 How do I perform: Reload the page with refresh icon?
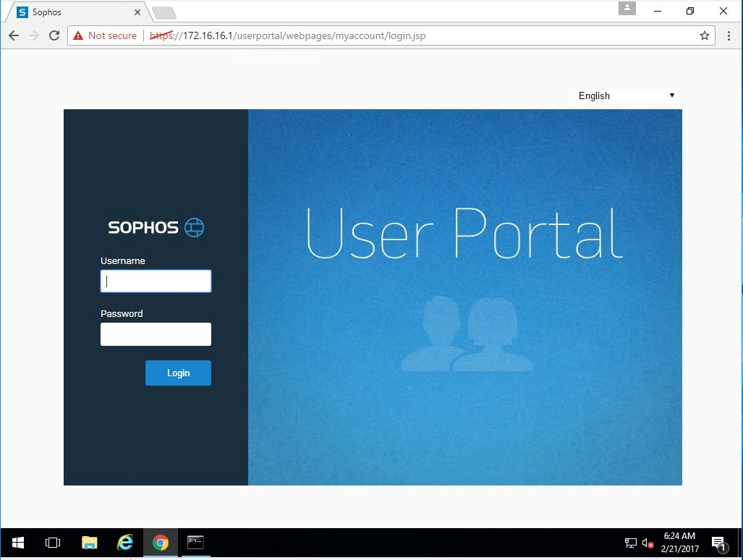coord(54,35)
